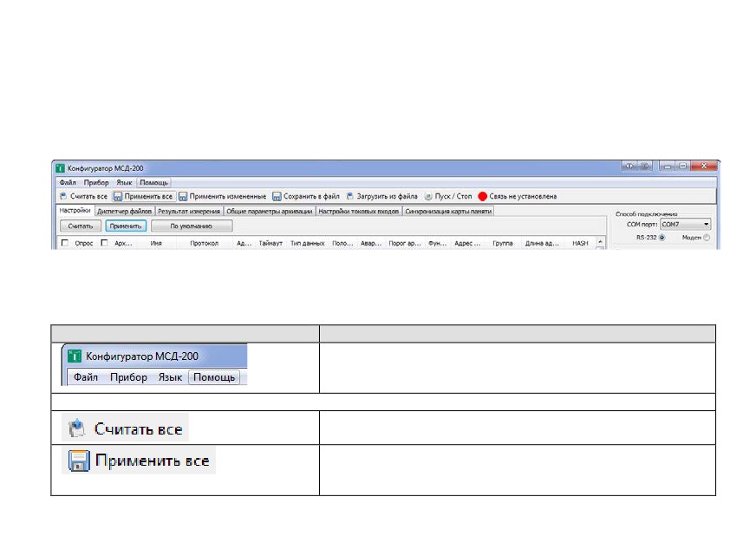The image size is (756, 536).
Task: Switch to the Диспетчер файлов tab
Action: (x=124, y=212)
